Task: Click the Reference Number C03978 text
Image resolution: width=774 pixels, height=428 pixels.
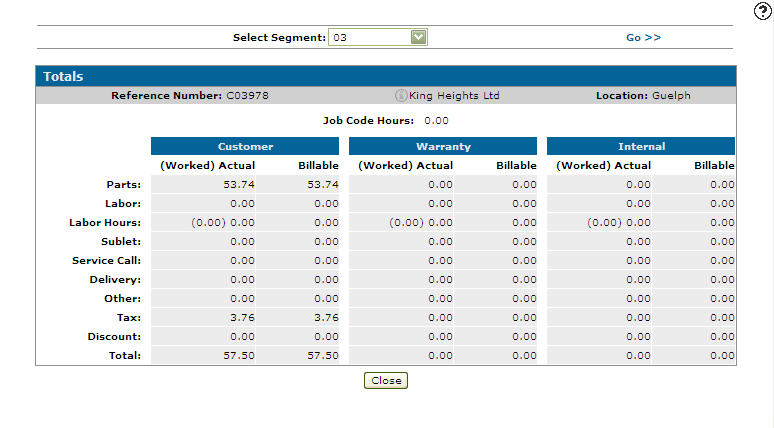Action: tap(190, 96)
